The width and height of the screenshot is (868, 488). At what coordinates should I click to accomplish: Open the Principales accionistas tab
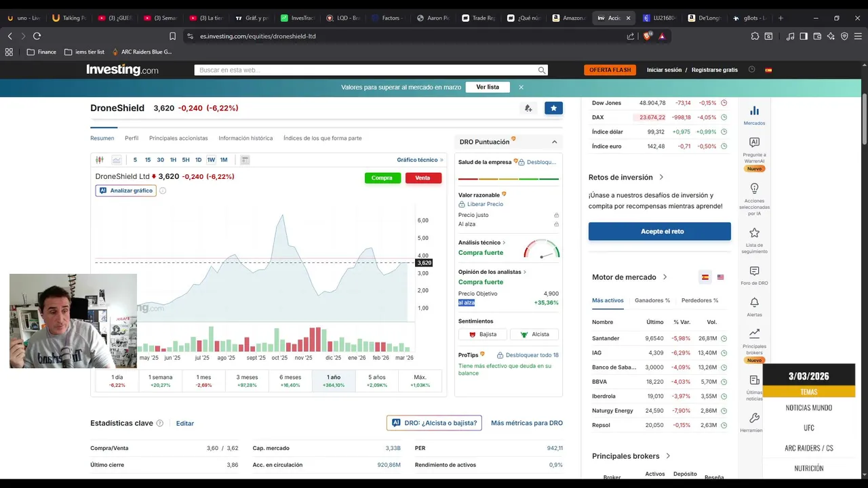pyautogui.click(x=178, y=138)
